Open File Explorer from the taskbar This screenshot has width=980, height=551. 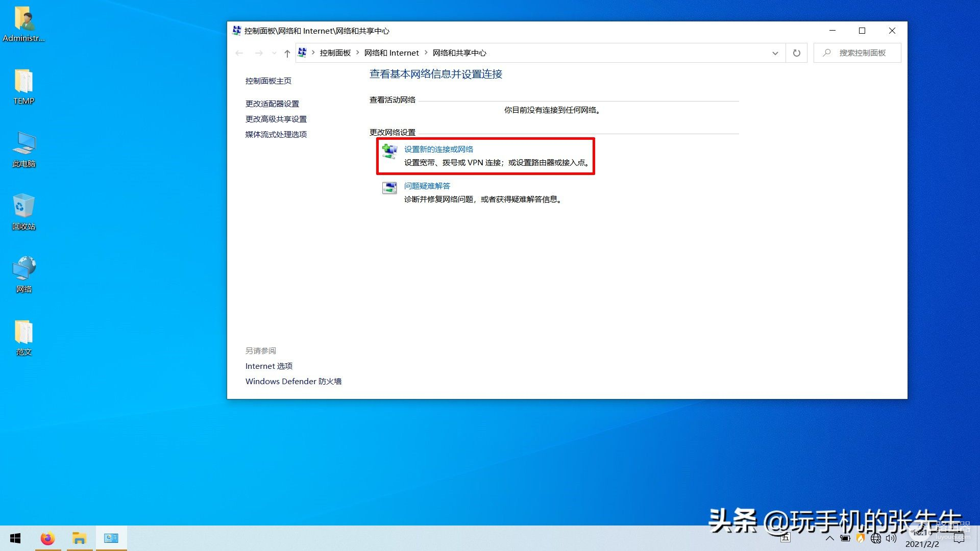coord(79,538)
